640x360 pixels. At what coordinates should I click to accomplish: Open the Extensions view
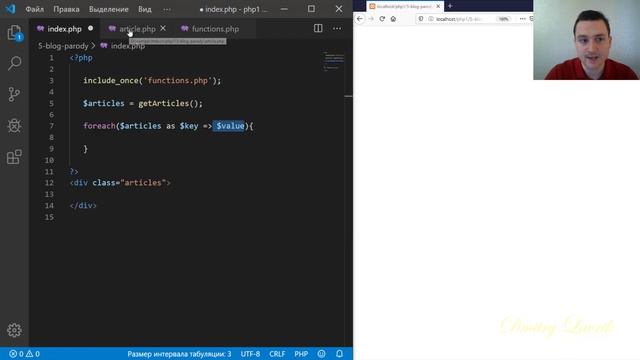click(14, 157)
